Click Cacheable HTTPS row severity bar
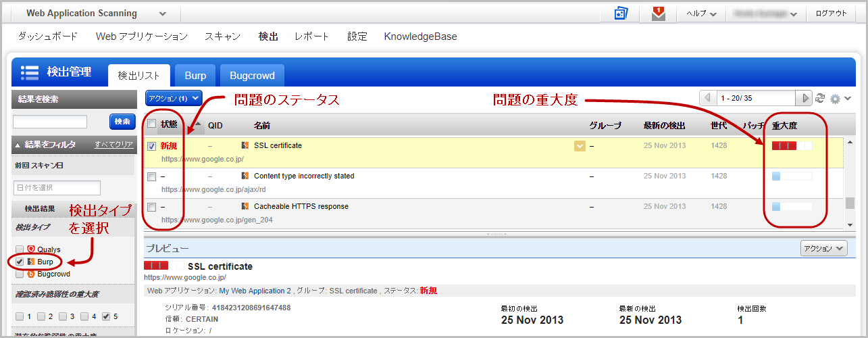 click(792, 207)
